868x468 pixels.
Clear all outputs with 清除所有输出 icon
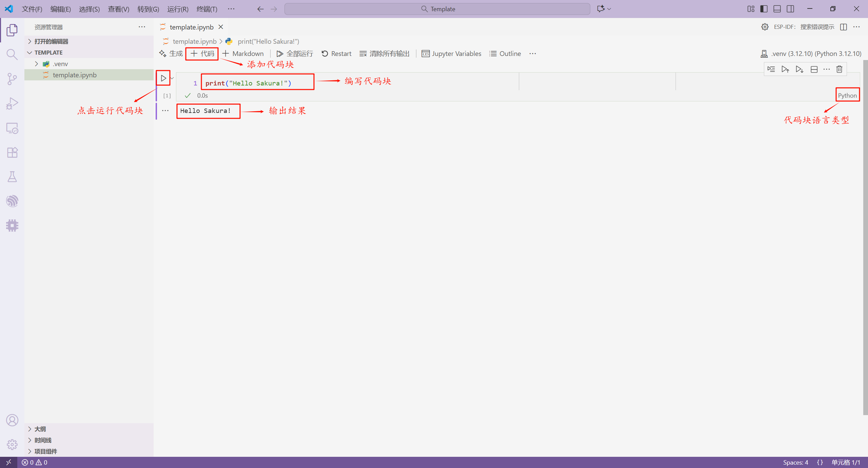pyautogui.click(x=383, y=53)
